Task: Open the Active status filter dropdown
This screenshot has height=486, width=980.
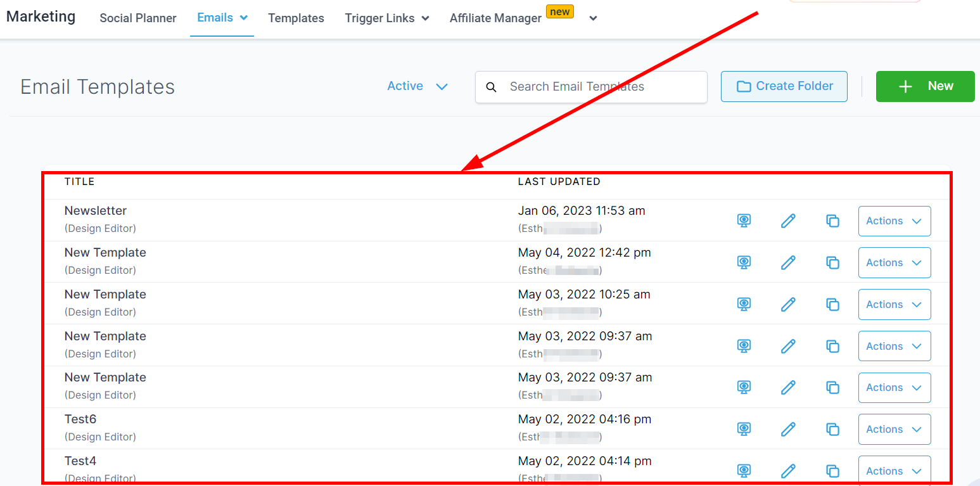Action: pyautogui.click(x=417, y=86)
